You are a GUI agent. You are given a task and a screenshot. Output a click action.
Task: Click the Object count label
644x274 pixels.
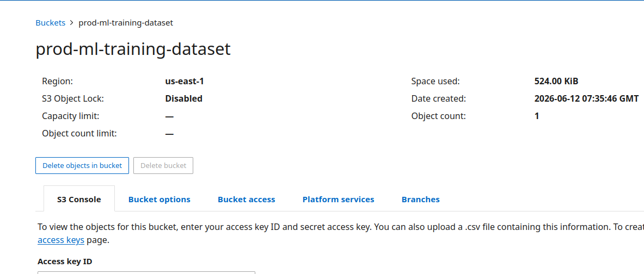[x=439, y=116]
